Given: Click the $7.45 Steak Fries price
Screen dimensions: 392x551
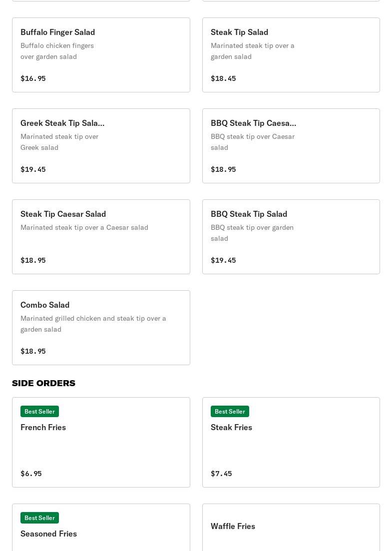Looking at the screenshot, I should pyautogui.click(x=221, y=474).
